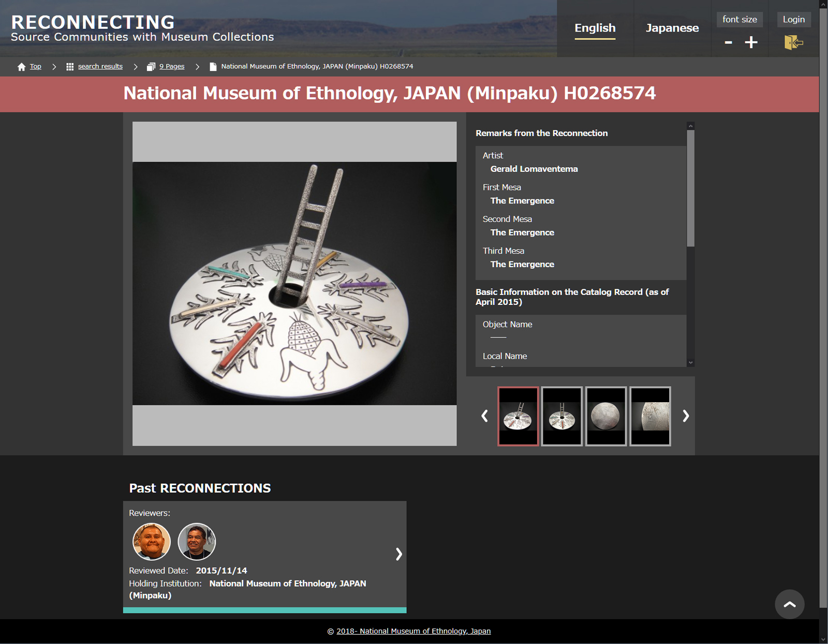
Task: Click the artist name Gerald Lomaventema
Action: point(534,169)
